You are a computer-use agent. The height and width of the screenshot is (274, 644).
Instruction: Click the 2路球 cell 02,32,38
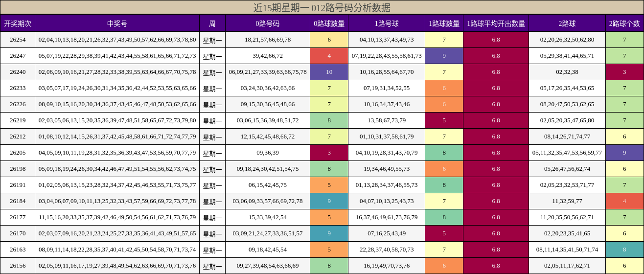[567, 72]
